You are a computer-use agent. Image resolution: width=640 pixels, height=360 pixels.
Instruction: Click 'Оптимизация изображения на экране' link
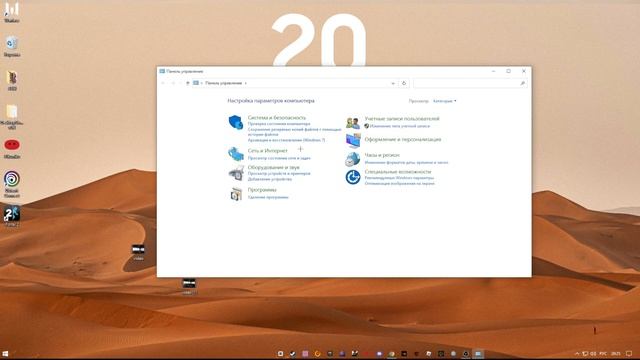click(x=400, y=184)
